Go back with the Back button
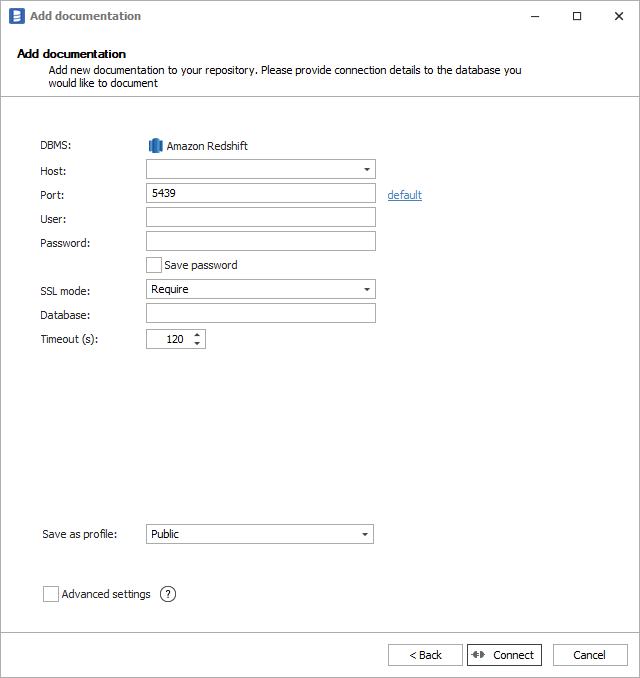Image resolution: width=640 pixels, height=678 pixels. click(x=425, y=655)
